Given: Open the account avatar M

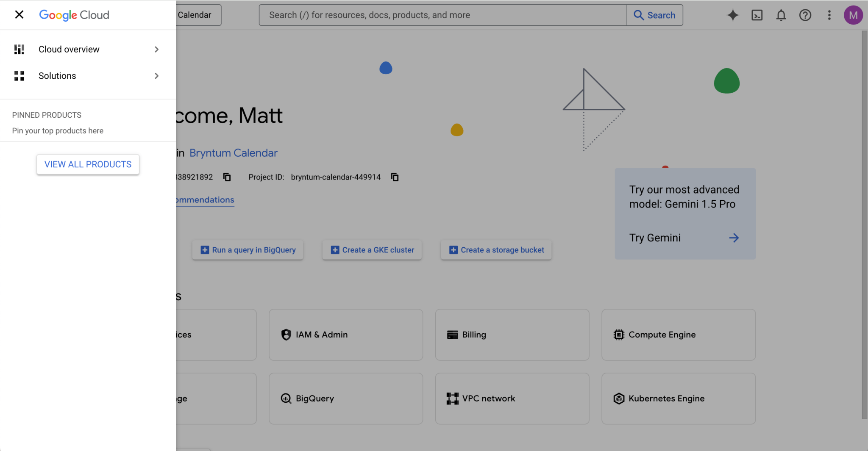Looking at the screenshot, I should pyautogui.click(x=853, y=15).
